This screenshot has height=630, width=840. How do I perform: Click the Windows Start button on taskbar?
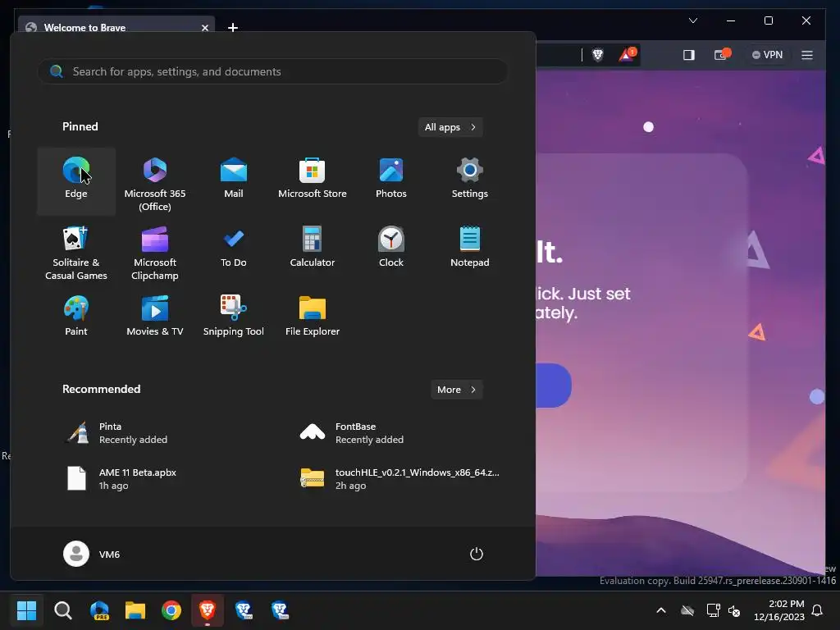click(x=26, y=609)
